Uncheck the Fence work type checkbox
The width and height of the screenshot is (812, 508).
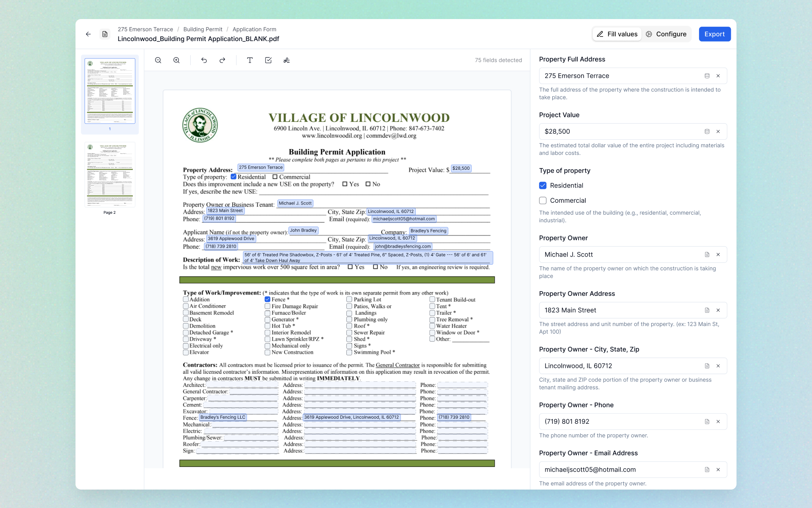[x=267, y=299]
